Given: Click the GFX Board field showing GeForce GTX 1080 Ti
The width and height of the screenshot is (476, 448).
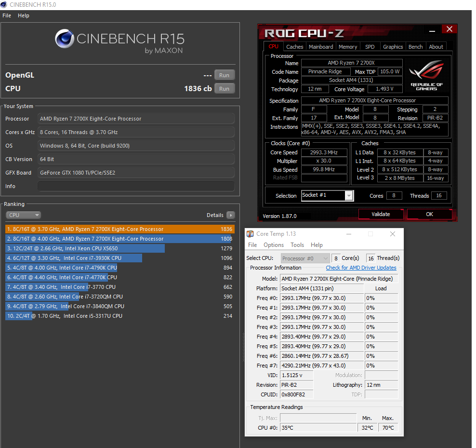Looking at the screenshot, I should tap(136, 173).
